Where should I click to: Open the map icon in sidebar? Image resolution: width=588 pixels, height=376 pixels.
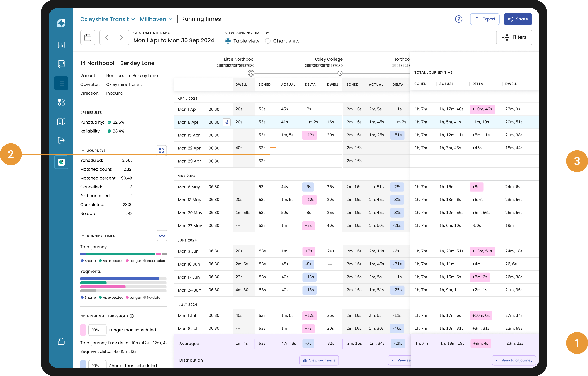coord(61,121)
